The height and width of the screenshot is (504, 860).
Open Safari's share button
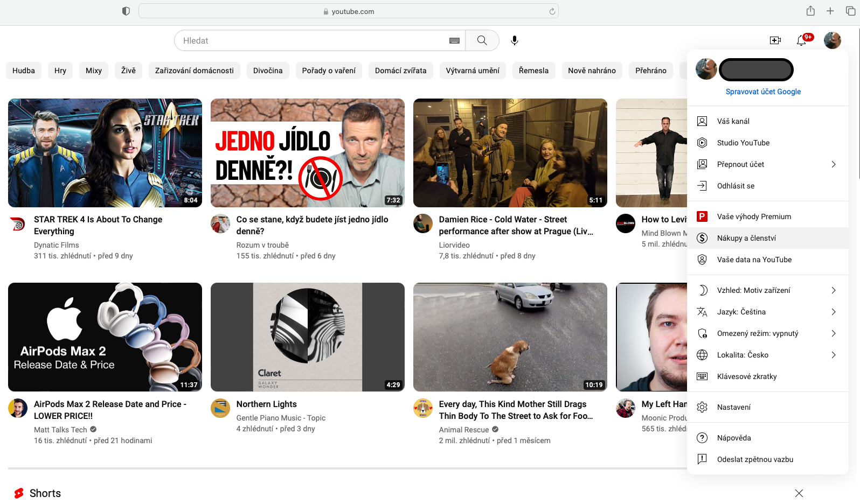click(x=810, y=11)
